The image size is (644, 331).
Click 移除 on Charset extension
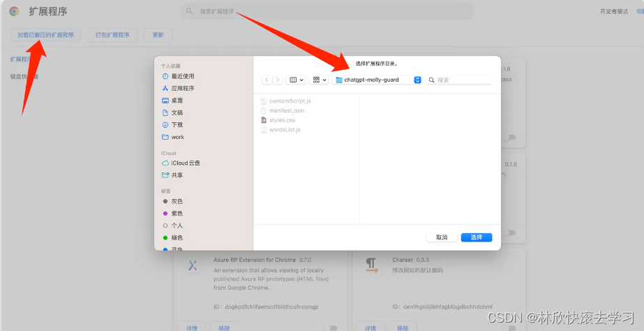tap(403, 328)
